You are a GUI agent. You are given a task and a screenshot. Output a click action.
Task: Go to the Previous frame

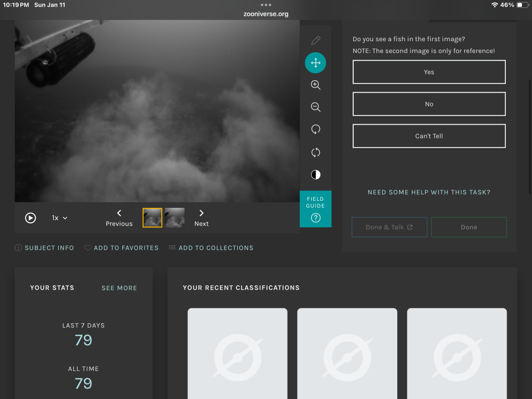119,218
